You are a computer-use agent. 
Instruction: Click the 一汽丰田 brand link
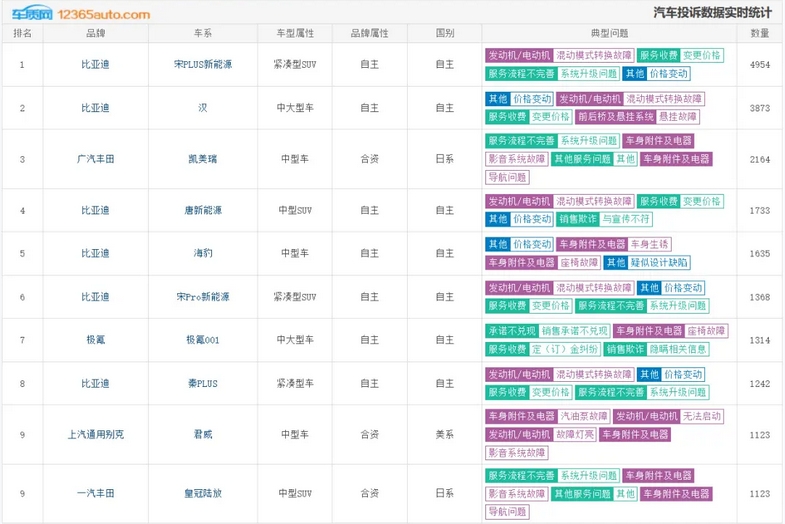point(96,493)
